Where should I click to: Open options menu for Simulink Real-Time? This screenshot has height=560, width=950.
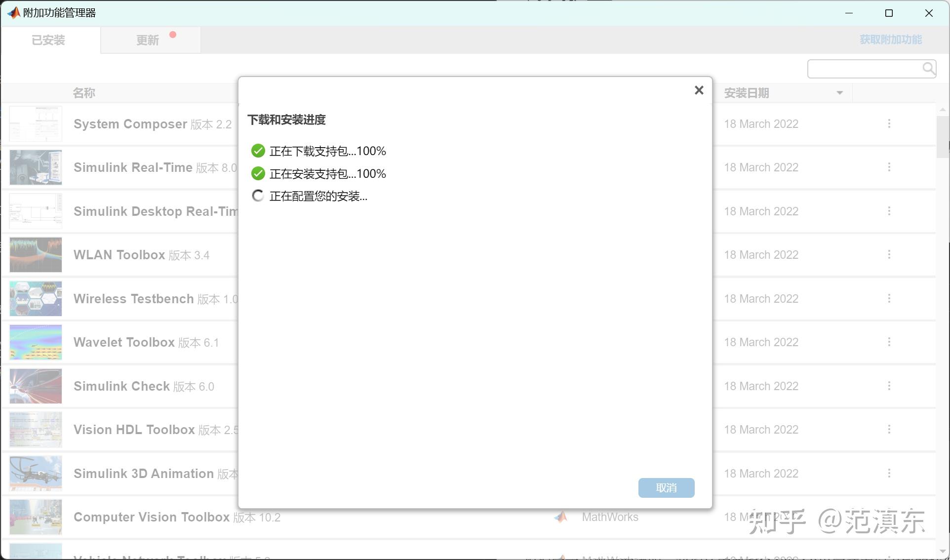[889, 167]
